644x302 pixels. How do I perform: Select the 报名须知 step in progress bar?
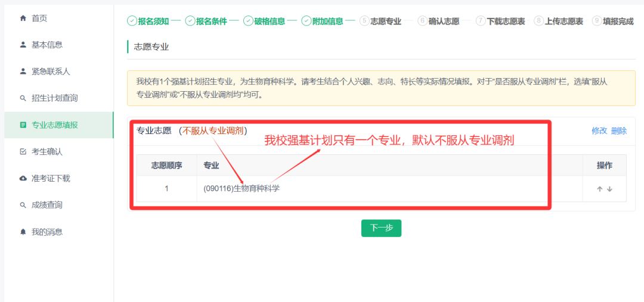click(148, 21)
